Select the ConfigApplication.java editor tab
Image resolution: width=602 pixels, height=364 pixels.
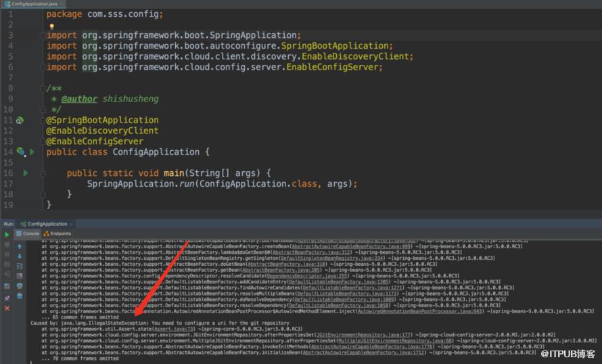(34, 4)
